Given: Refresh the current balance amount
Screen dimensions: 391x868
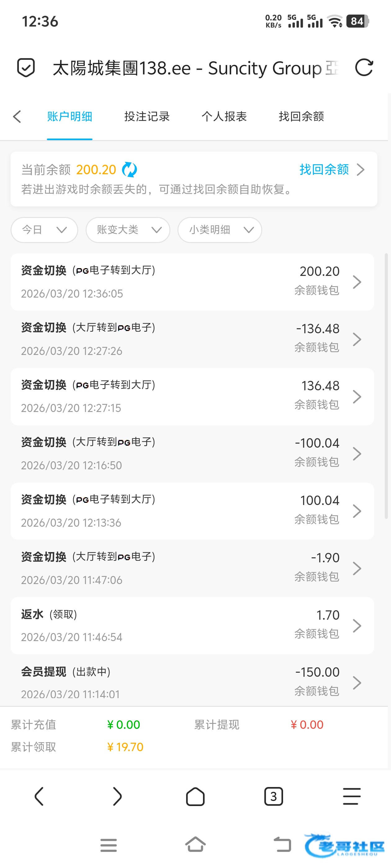Looking at the screenshot, I should pos(129,170).
